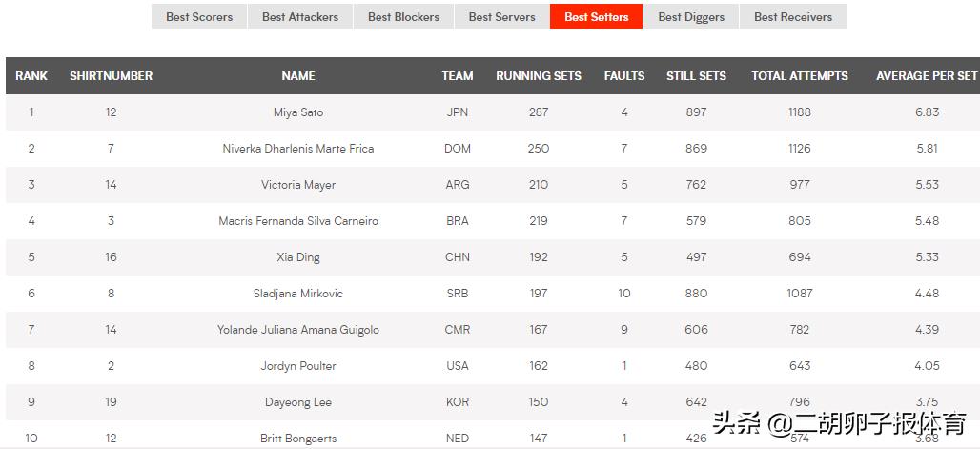This screenshot has width=980, height=449.
Task: Open the Best Scorers tab
Action: (198, 17)
